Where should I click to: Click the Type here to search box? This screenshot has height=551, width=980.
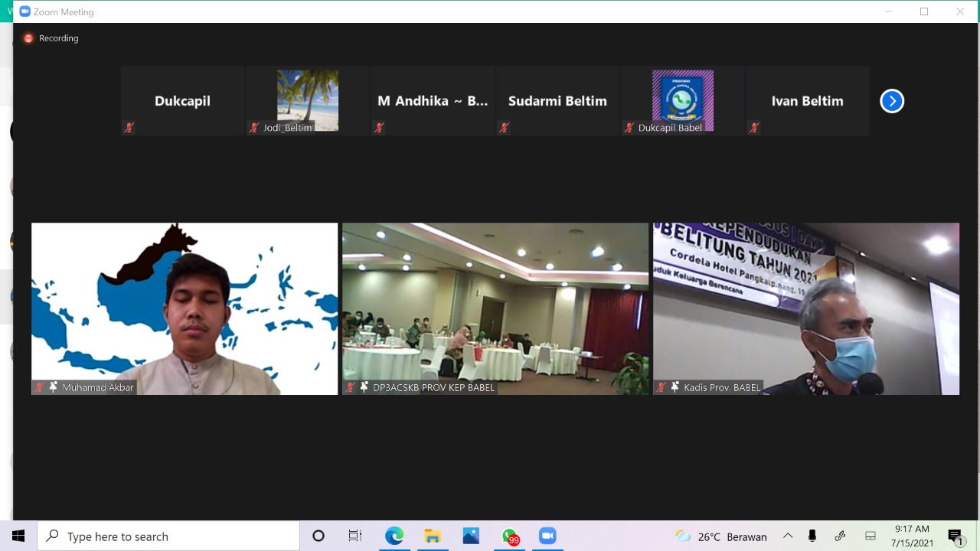[x=168, y=536]
